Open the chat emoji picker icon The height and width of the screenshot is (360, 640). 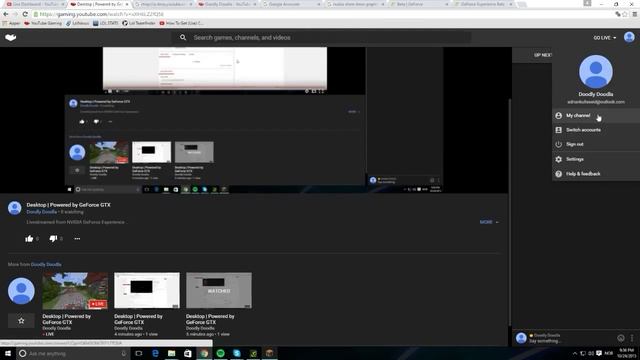pos(620,338)
